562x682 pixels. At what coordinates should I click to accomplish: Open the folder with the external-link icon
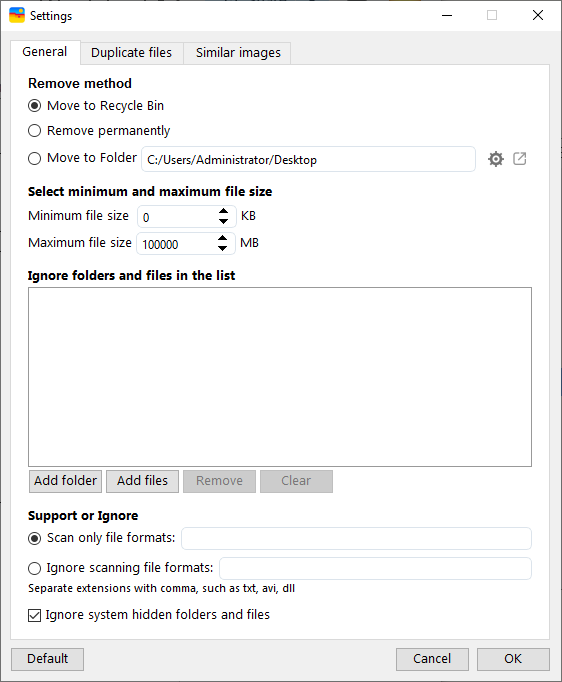tap(520, 159)
